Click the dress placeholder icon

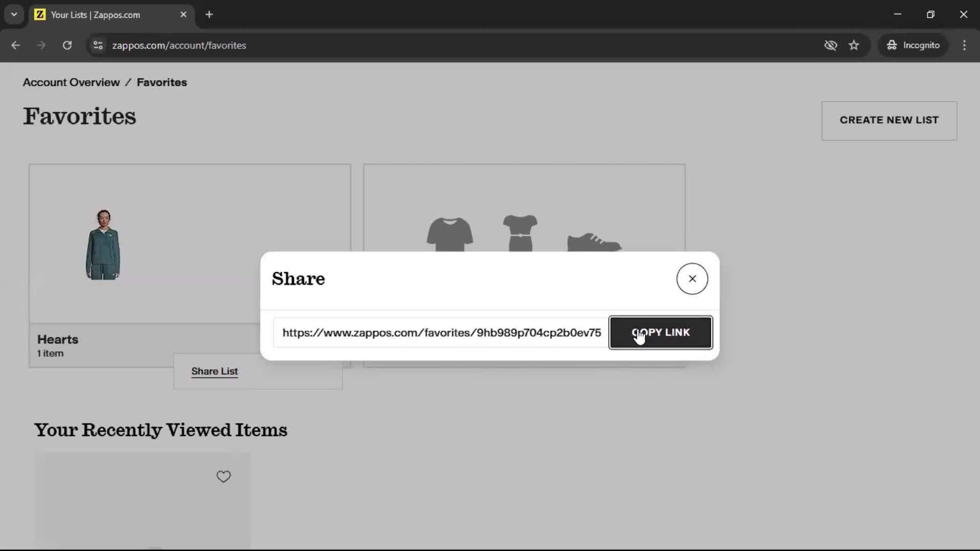tap(520, 233)
